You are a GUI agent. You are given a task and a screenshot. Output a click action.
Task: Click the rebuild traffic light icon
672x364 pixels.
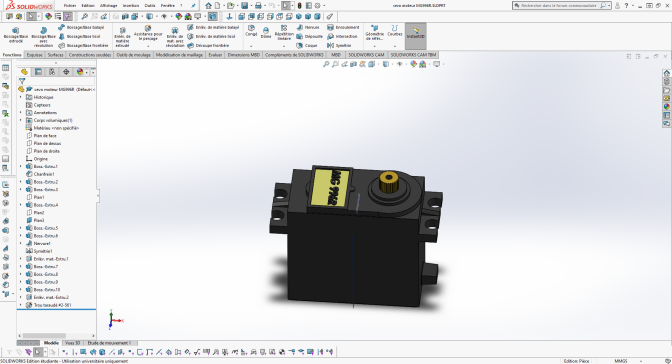[x=299, y=6]
